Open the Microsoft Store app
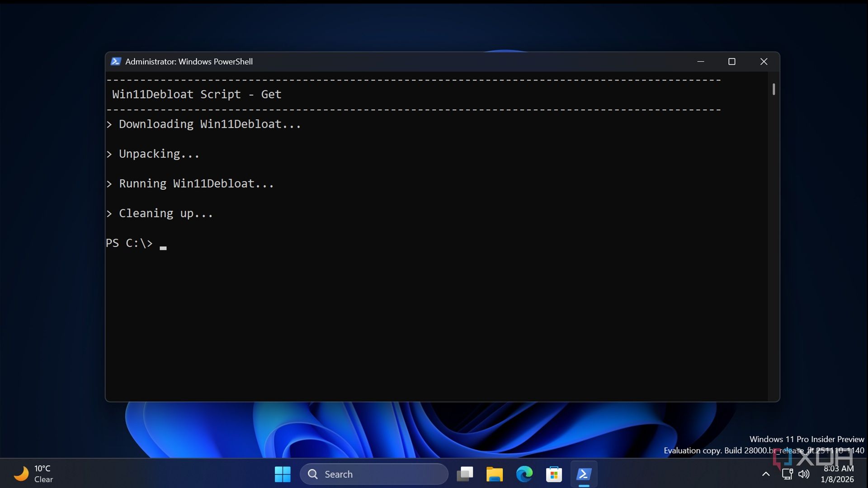The image size is (868, 488). click(x=554, y=474)
